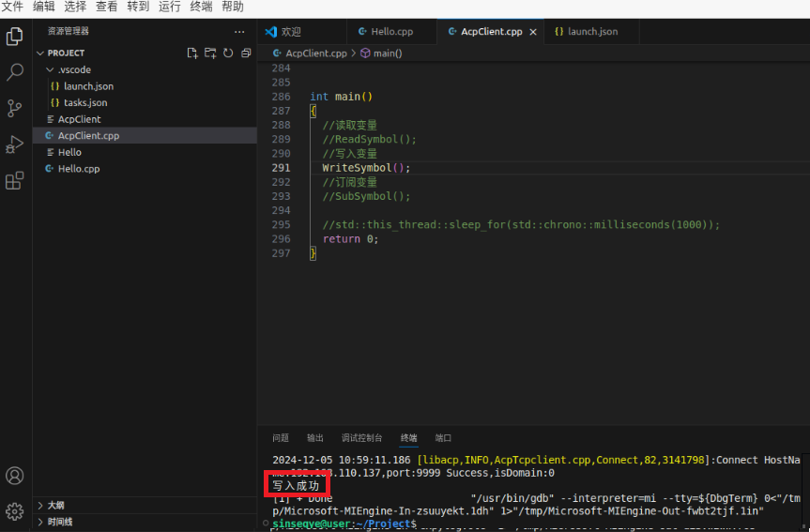810x532 pixels.
Task: Open explorer more actions ellipsis menu
Action: tap(239, 32)
